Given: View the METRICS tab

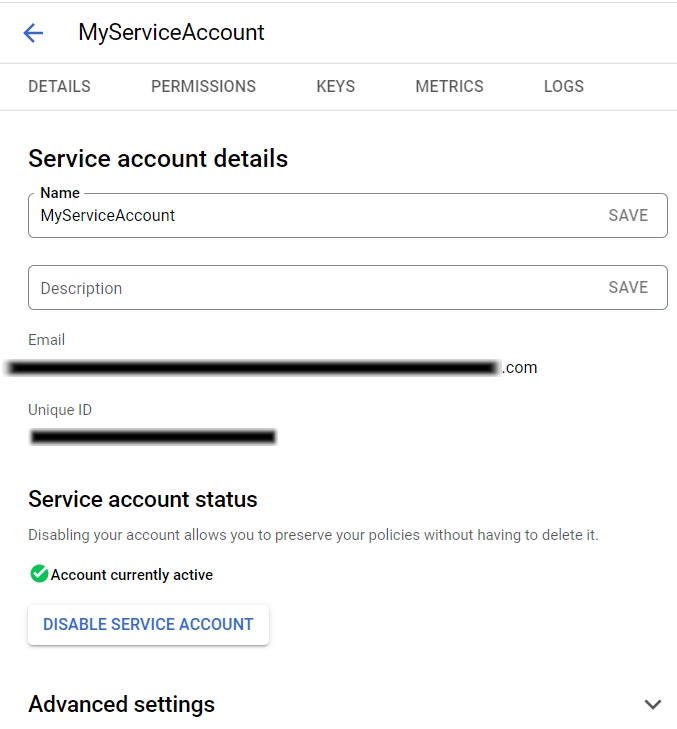Looking at the screenshot, I should [x=449, y=87].
